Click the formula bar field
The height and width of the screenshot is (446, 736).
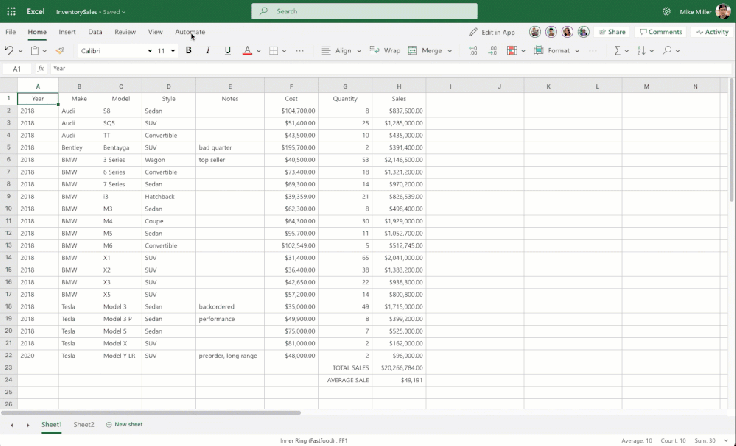(391, 69)
